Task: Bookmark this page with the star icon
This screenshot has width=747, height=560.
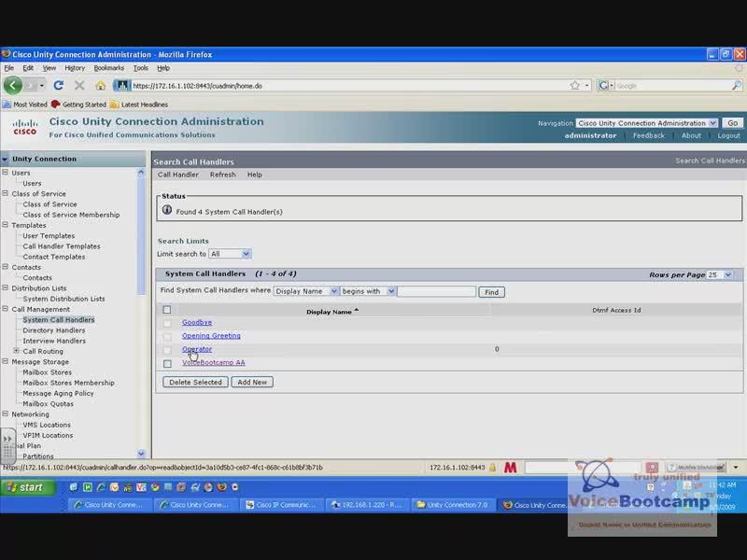Action: 574,85
